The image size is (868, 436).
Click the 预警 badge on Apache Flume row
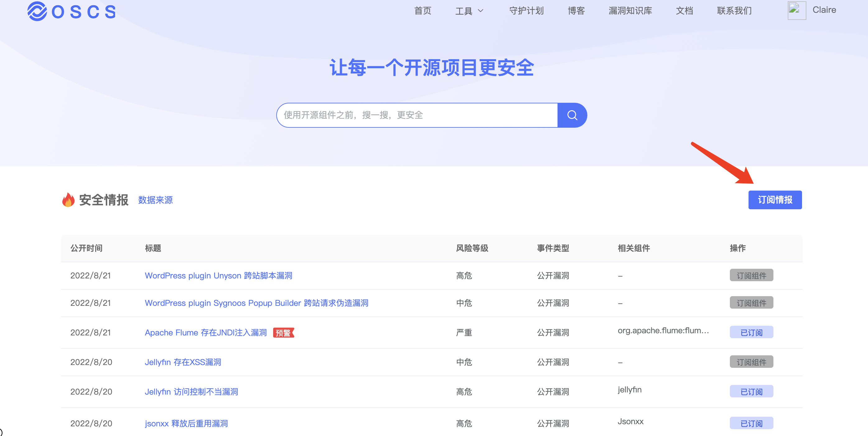pyautogui.click(x=283, y=333)
